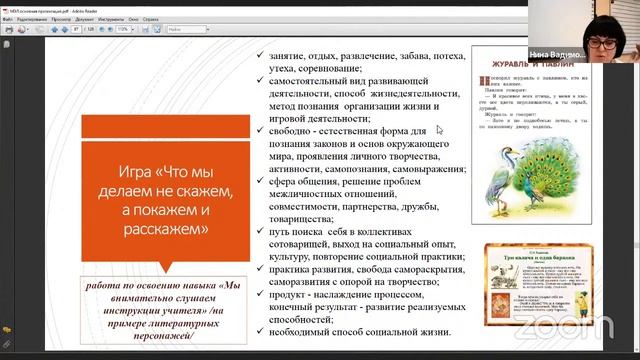Viewport: 640px width, 360px height.
Task: Open the dropdown arrow beside the collaborate icon
Action: click(x=28, y=29)
